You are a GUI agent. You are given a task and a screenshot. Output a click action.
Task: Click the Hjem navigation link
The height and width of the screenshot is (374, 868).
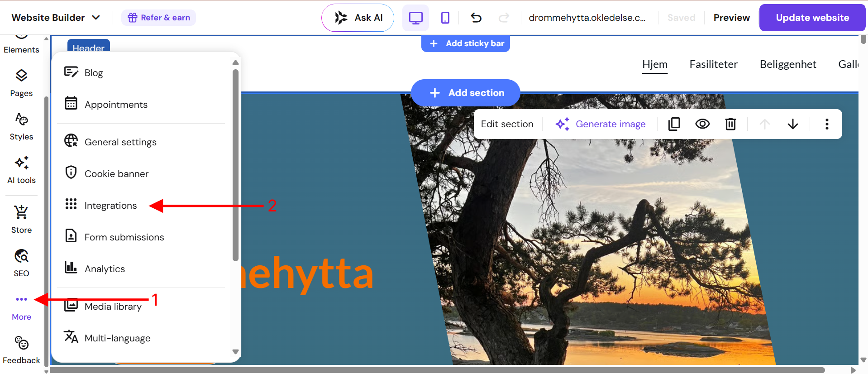click(x=654, y=64)
